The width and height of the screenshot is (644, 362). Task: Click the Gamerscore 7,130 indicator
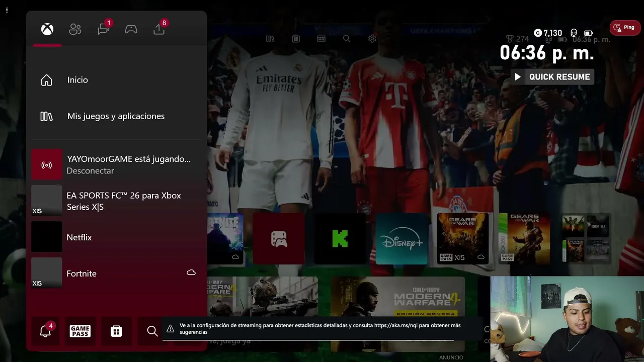(x=548, y=33)
